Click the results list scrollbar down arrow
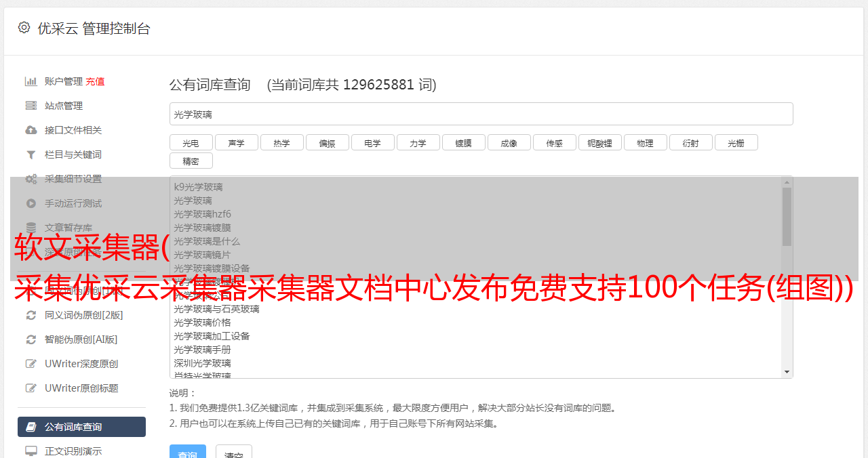The height and width of the screenshot is (458, 868). click(x=787, y=372)
